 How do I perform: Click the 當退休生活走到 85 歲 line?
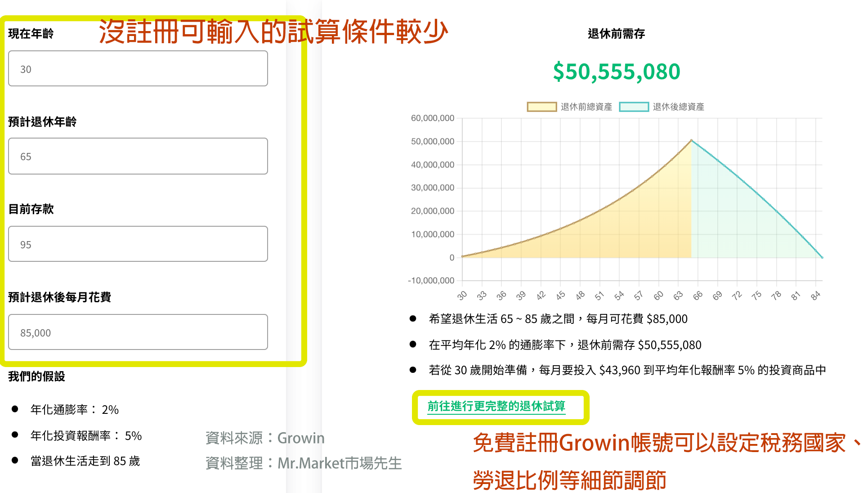pyautogui.click(x=85, y=461)
